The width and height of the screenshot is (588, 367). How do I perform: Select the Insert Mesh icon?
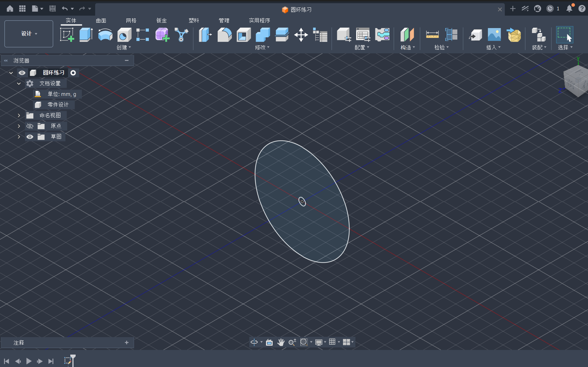(x=513, y=35)
